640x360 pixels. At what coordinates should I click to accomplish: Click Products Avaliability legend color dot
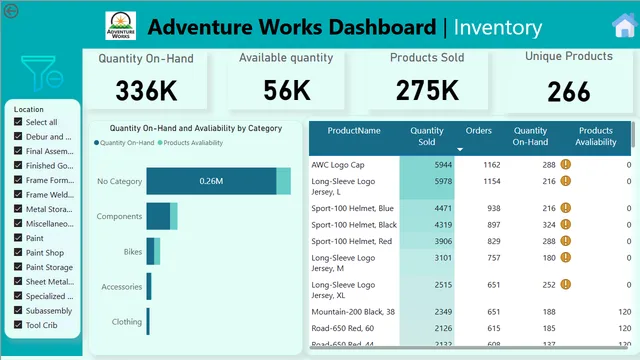[x=160, y=143]
